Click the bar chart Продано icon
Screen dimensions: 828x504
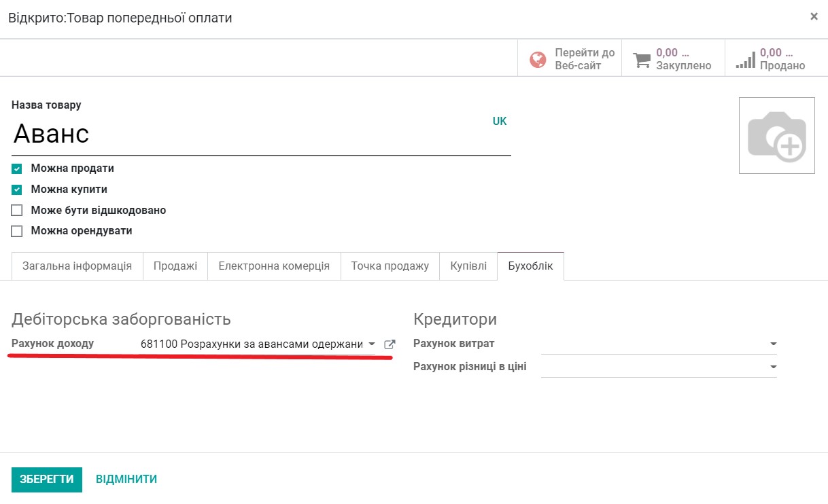(x=746, y=58)
